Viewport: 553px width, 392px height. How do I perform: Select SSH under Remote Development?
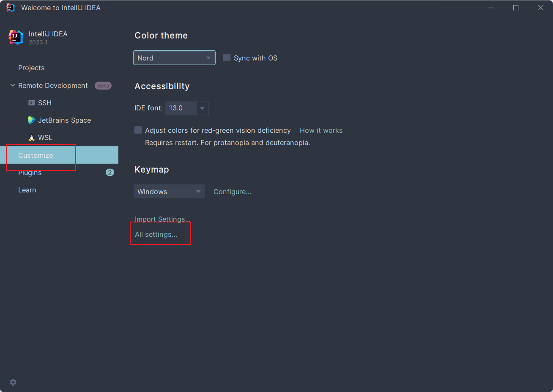point(45,103)
